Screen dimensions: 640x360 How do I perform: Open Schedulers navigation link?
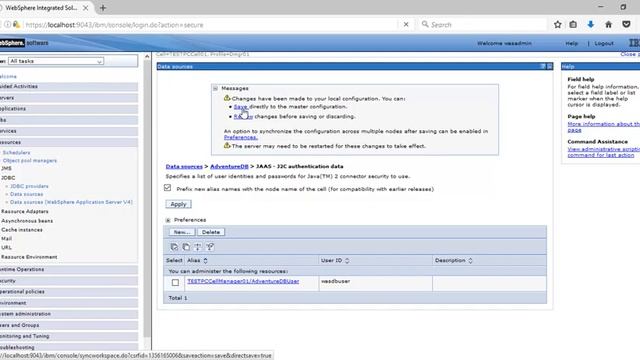click(16, 153)
